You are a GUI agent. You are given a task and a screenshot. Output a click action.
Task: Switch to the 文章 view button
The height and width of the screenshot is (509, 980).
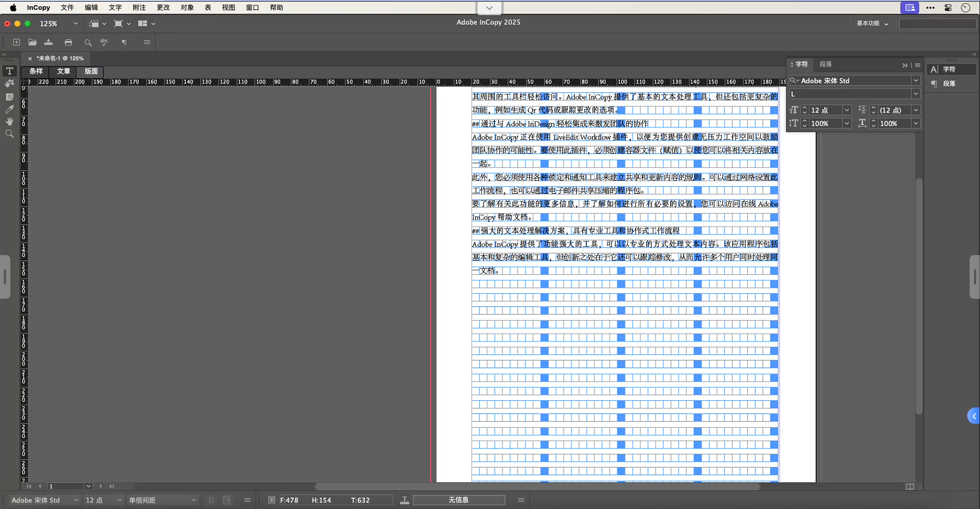[x=63, y=72]
